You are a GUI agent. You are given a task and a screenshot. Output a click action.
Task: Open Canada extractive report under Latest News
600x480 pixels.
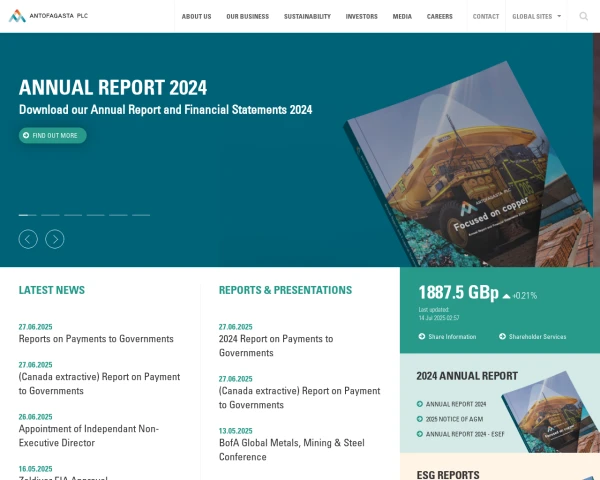99,384
